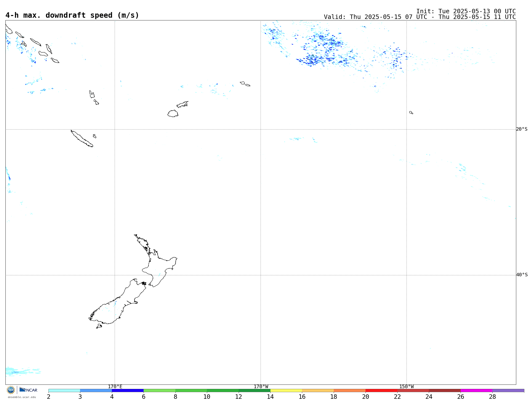Image resolution: width=532 pixels, height=400 pixels.
Task: Click the dark blue 4-6 color swatch
Action: click(x=128, y=390)
